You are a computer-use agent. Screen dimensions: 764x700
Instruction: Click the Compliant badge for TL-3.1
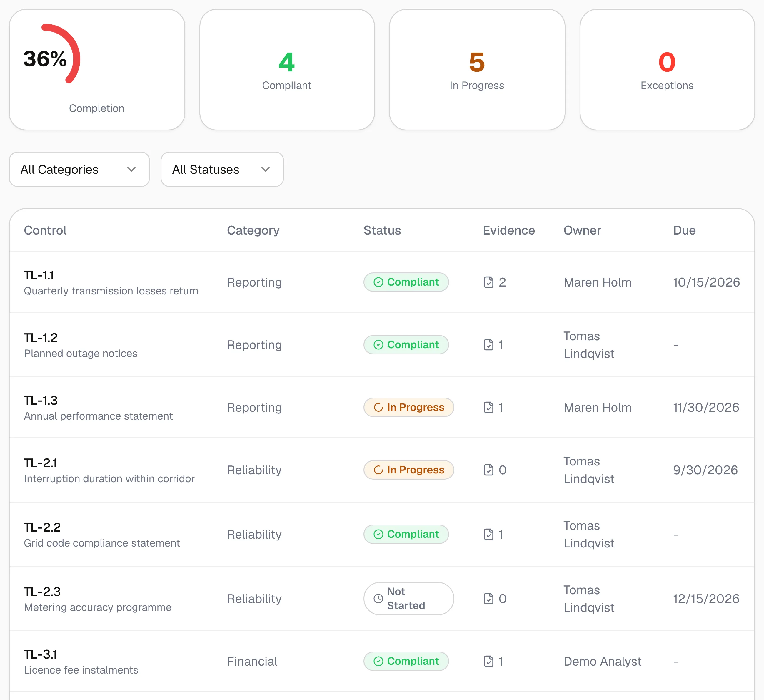pyautogui.click(x=406, y=661)
